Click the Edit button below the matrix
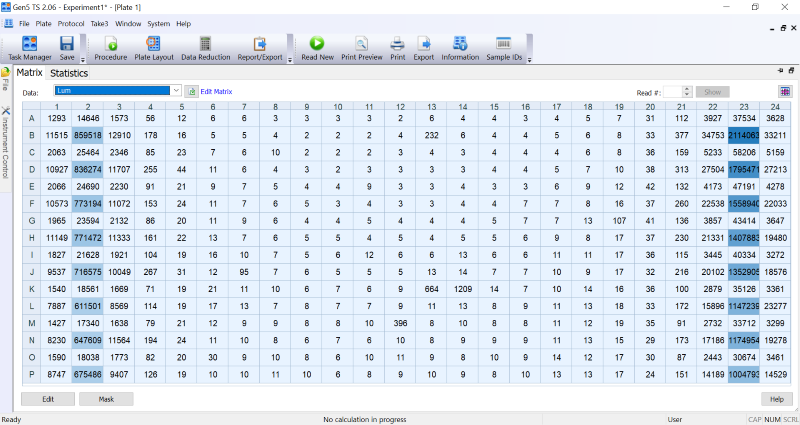Image resolution: width=800 pixels, height=425 pixels. pos(47,399)
